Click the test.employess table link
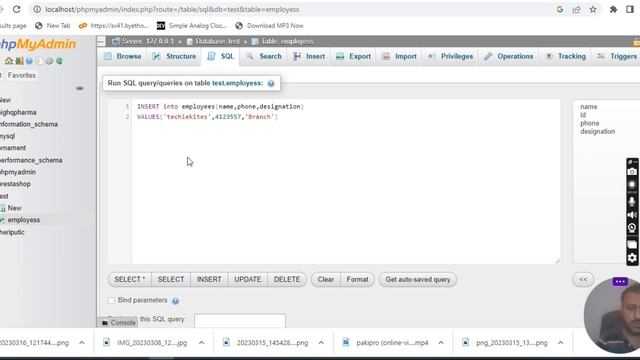This screenshot has width=640, height=360. (237, 83)
